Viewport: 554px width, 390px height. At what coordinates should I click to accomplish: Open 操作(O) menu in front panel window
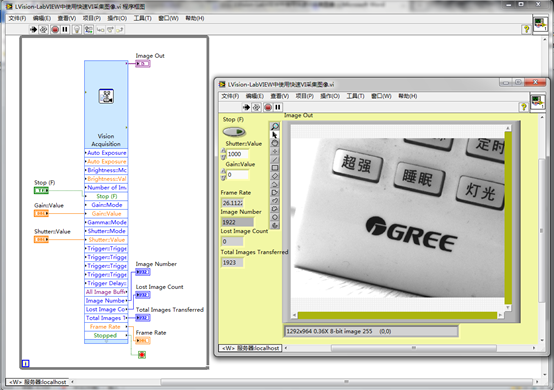330,96
